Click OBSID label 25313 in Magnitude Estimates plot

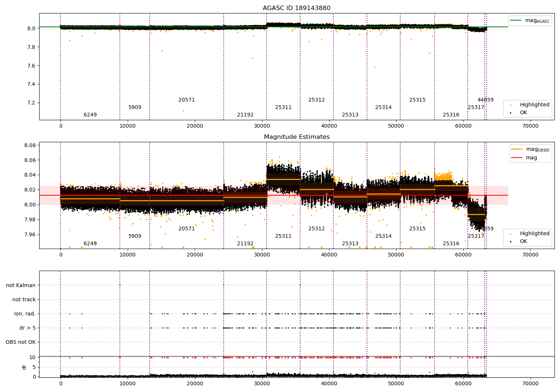[x=350, y=244]
